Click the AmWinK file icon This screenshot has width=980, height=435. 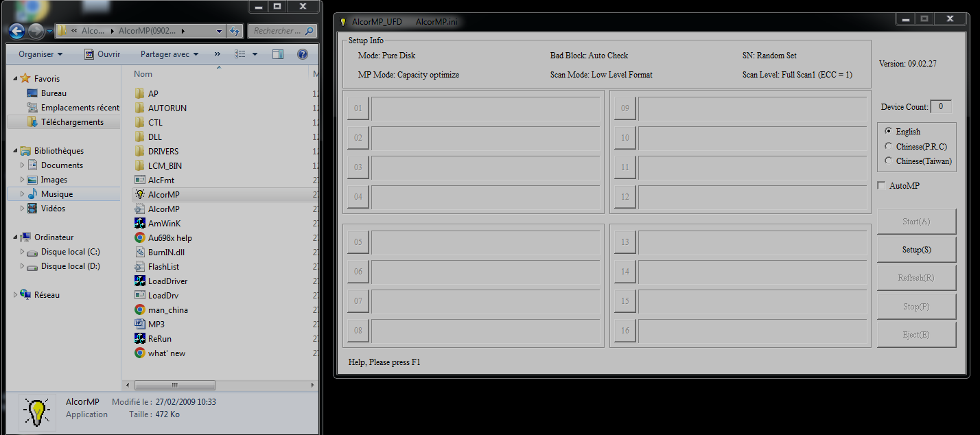pos(139,223)
